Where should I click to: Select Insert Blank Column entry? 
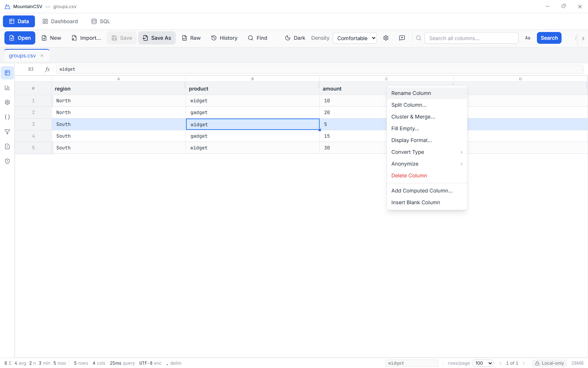(x=427, y=202)
